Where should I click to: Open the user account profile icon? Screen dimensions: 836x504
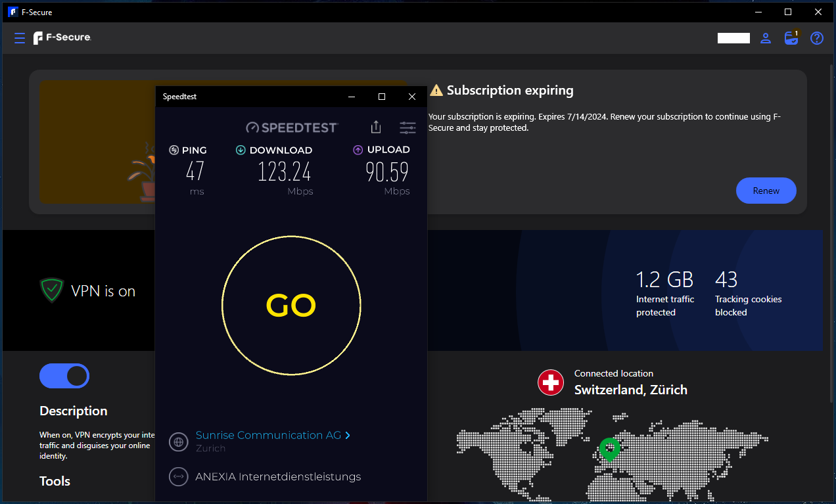(766, 38)
